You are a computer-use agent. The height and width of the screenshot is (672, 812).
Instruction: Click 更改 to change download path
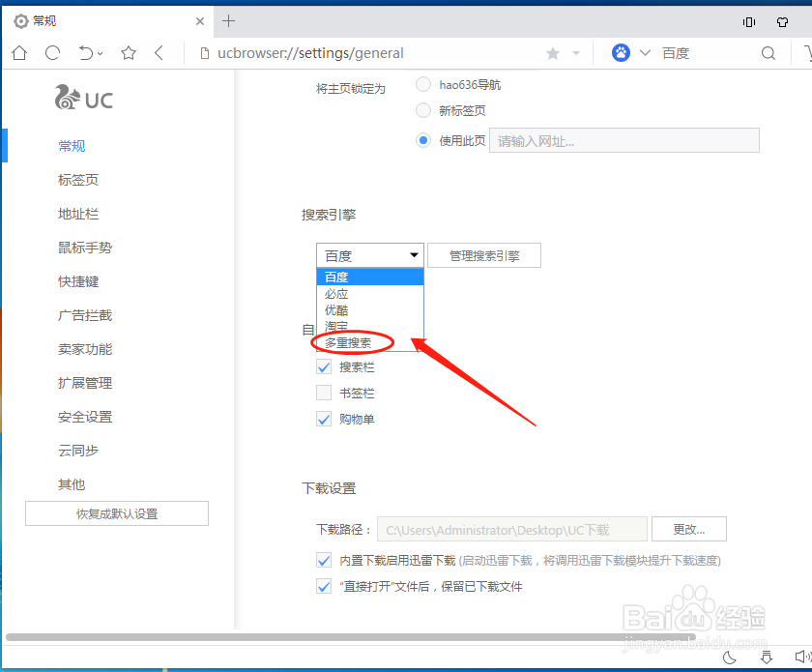pyautogui.click(x=688, y=529)
